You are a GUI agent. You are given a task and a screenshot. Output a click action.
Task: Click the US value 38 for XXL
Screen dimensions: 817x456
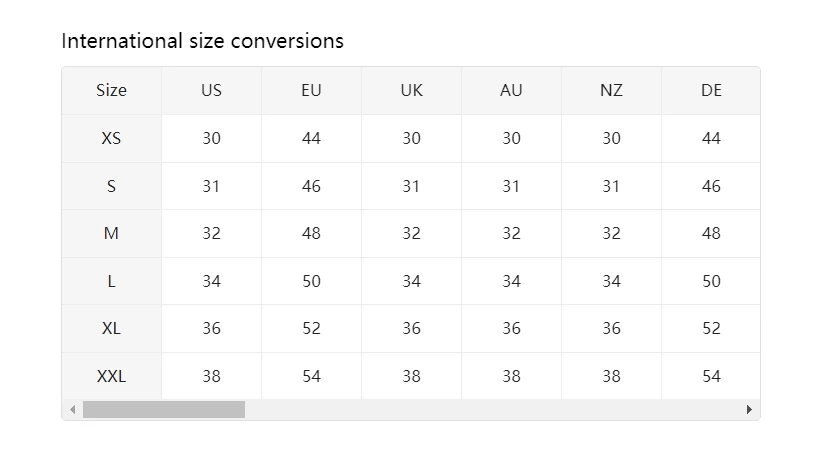[x=211, y=376]
